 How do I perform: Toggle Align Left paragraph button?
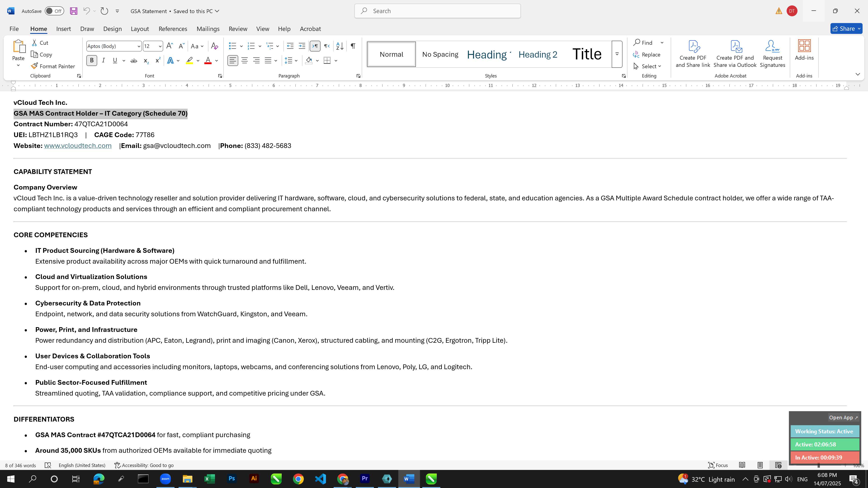click(x=233, y=61)
